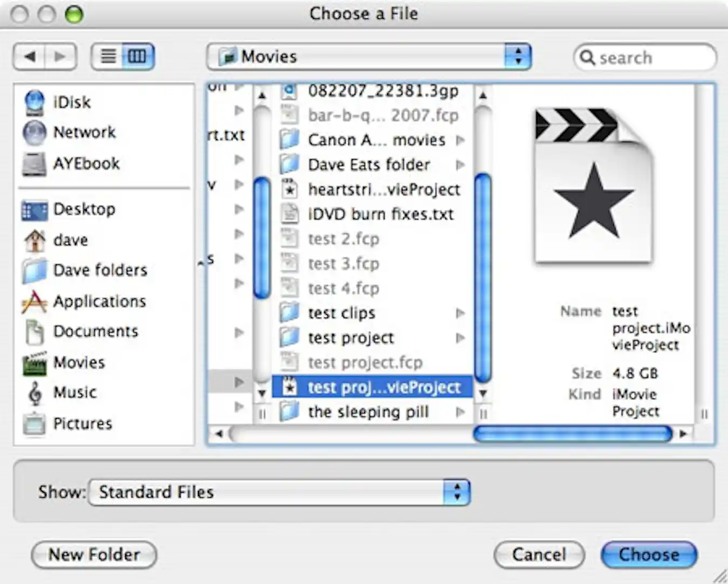
Task: Switch to list view mode
Action: pyautogui.click(x=109, y=56)
